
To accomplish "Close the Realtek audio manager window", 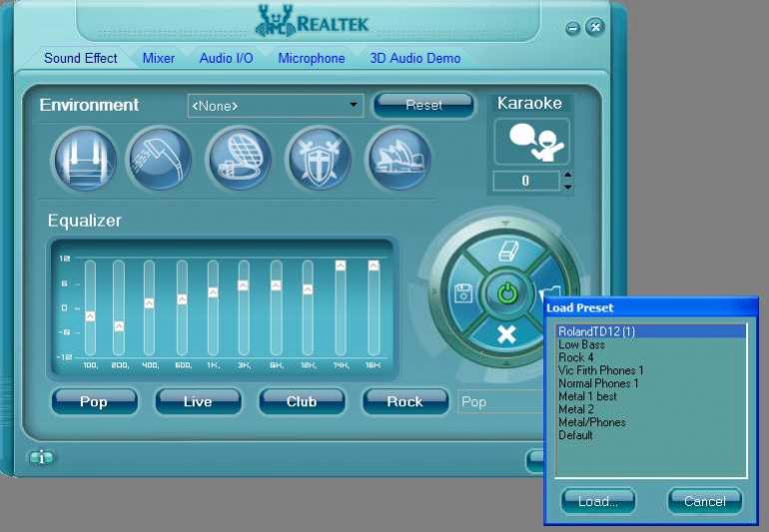I will (595, 27).
